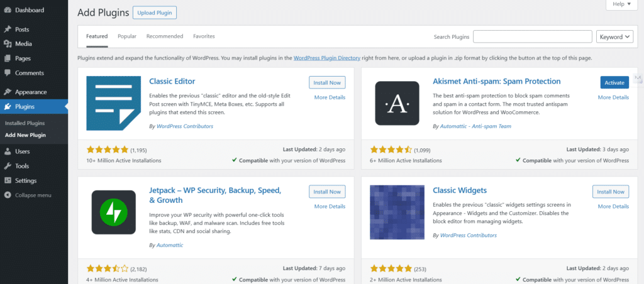
Task: Click the Posts pushpin icon
Action: pos(8,29)
